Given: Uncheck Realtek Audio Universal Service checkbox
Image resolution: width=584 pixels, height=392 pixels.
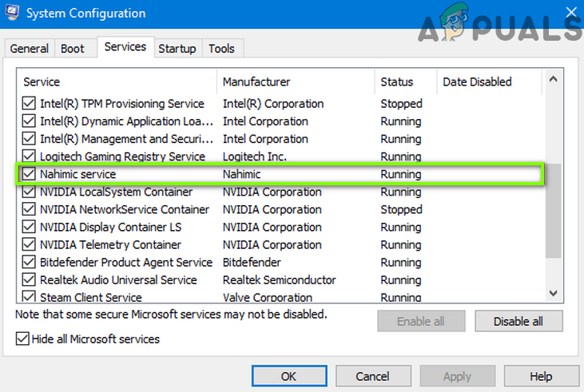Looking at the screenshot, I should [x=30, y=280].
